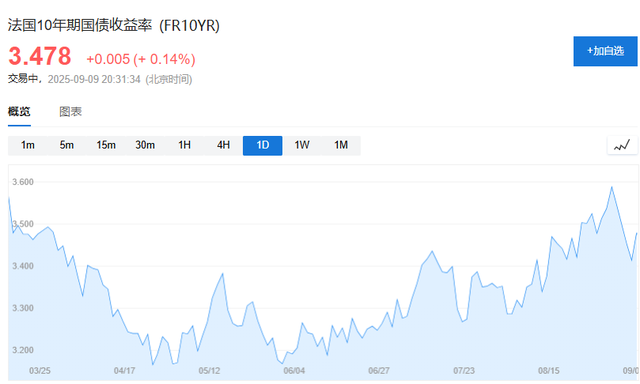Select the 概览 tab

pos(19,111)
